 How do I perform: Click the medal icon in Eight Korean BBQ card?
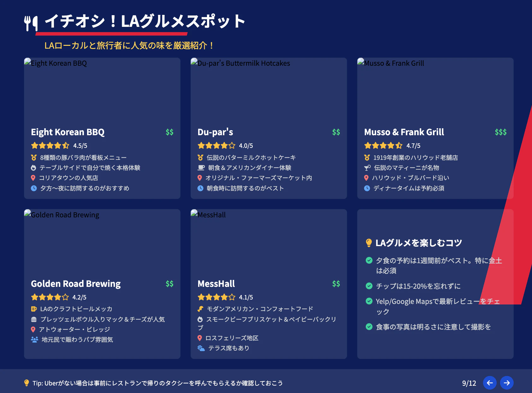click(x=34, y=157)
